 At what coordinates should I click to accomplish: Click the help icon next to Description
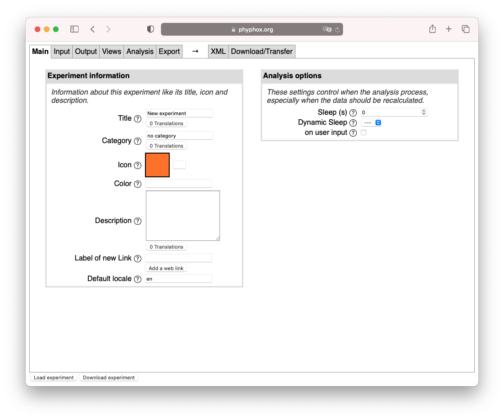[138, 221]
